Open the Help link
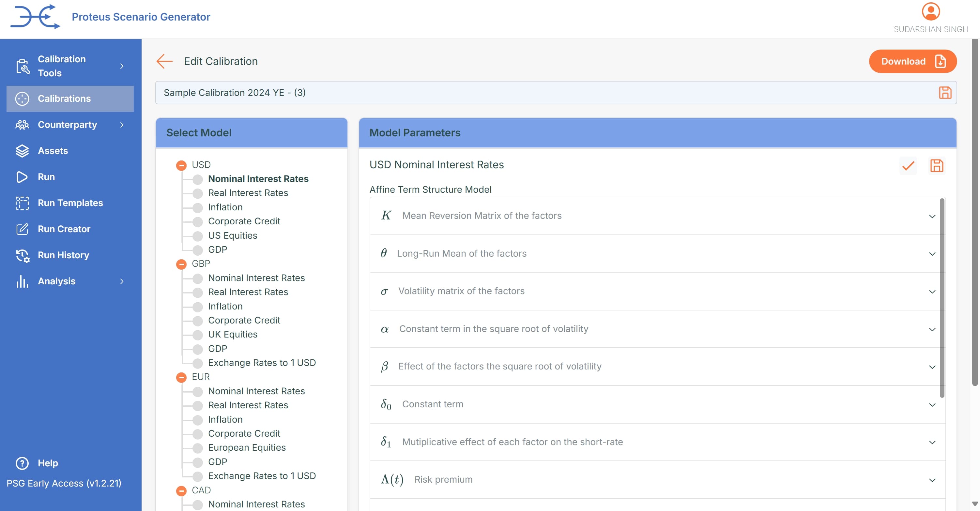The width and height of the screenshot is (980, 511). tap(48, 463)
